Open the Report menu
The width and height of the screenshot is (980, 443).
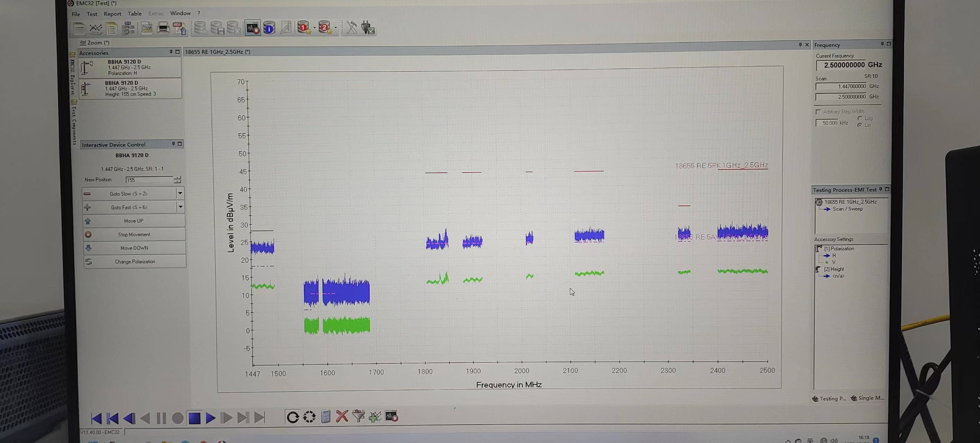point(112,14)
